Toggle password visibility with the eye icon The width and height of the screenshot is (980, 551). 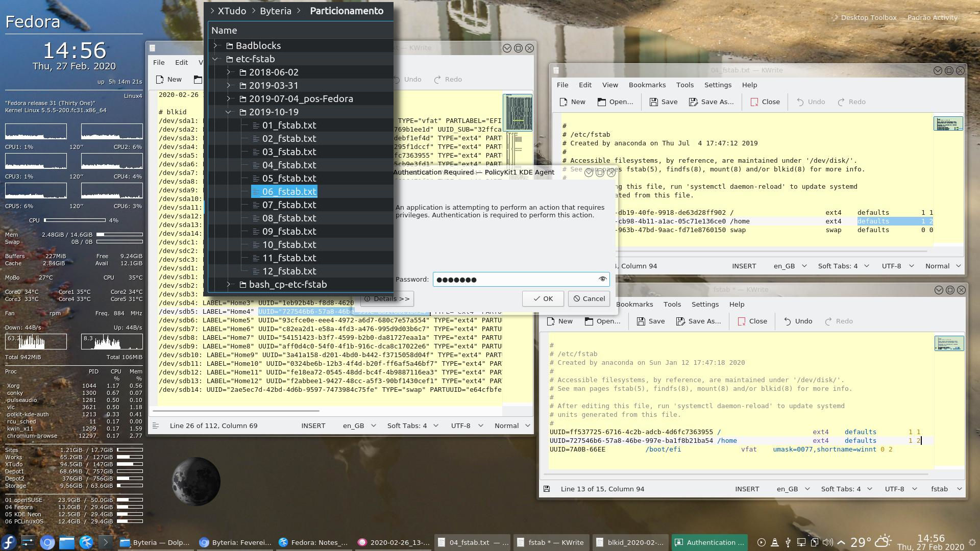[602, 279]
